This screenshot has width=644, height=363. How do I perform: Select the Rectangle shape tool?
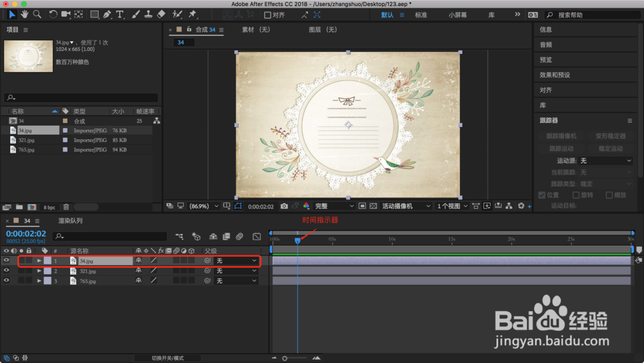point(95,14)
